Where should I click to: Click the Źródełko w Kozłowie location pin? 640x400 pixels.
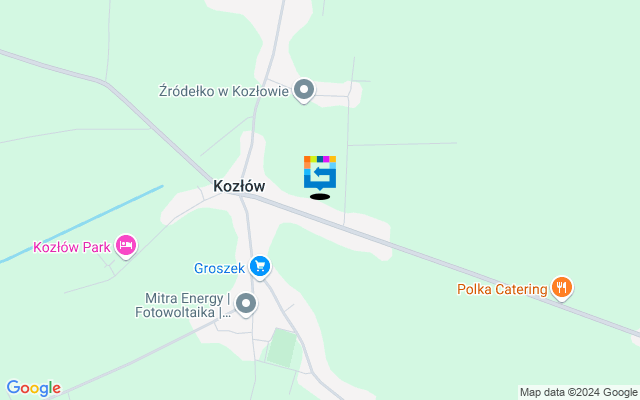[304, 90]
